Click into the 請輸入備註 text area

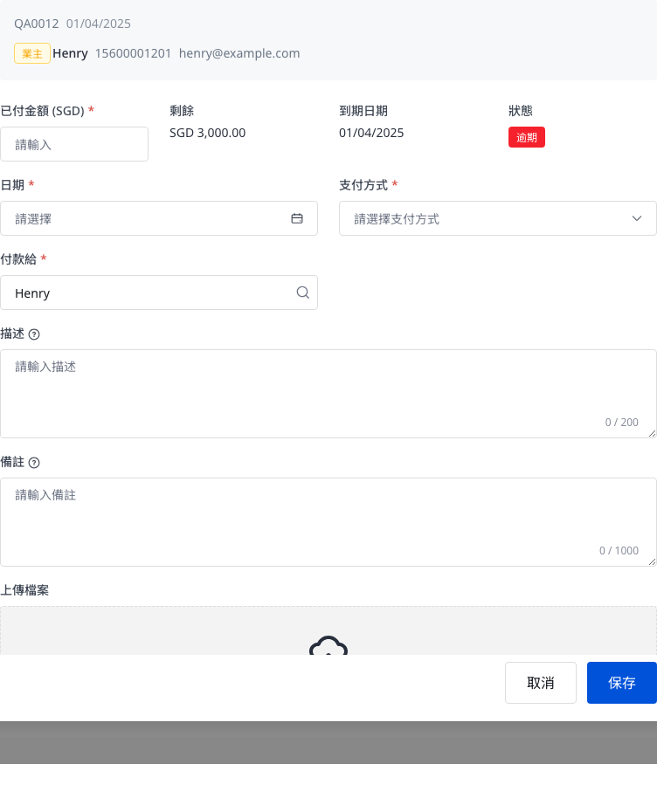pos(328,522)
